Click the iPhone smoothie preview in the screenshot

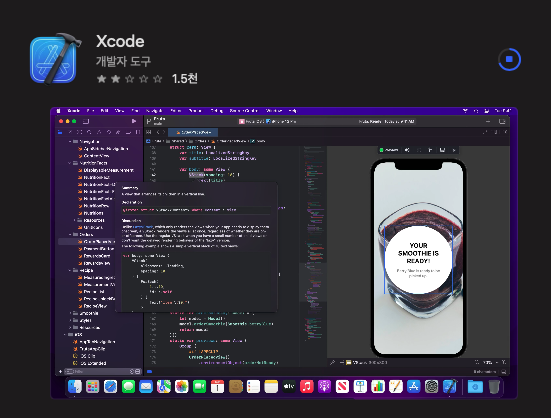pos(418,258)
